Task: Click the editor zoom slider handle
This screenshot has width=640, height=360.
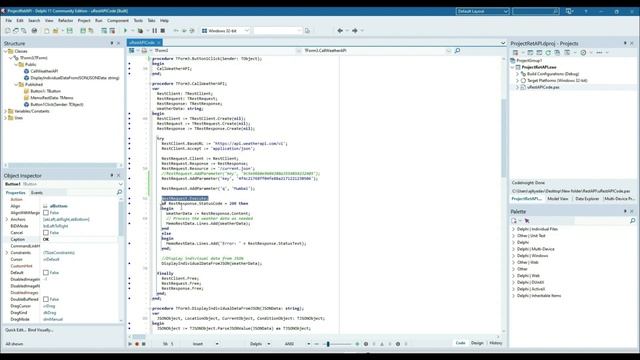Action: click(x=328, y=344)
